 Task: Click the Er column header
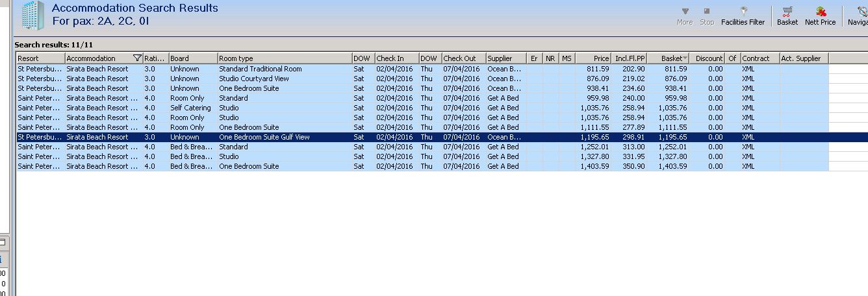pyautogui.click(x=535, y=58)
